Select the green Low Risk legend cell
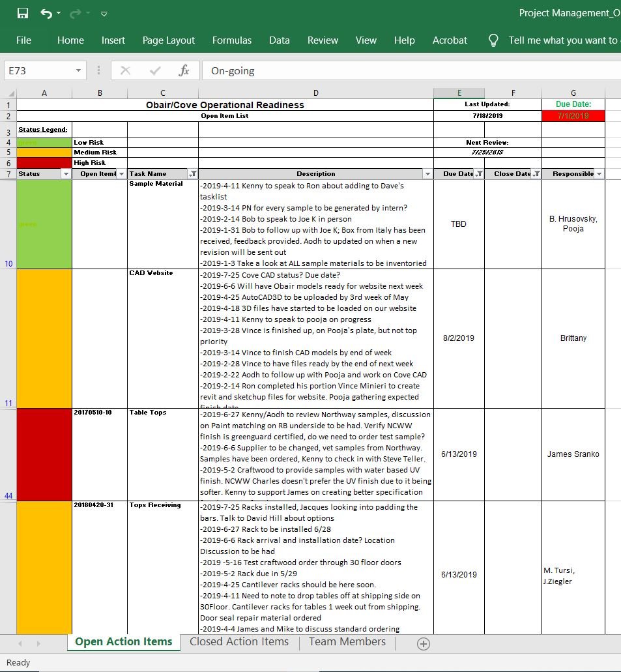The width and height of the screenshot is (621, 672). coord(44,143)
